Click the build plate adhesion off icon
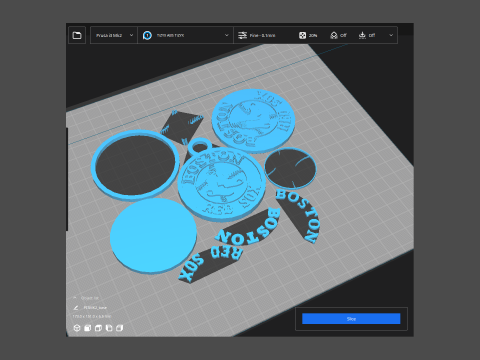Image resolution: width=480 pixels, height=360 pixels. point(362,35)
